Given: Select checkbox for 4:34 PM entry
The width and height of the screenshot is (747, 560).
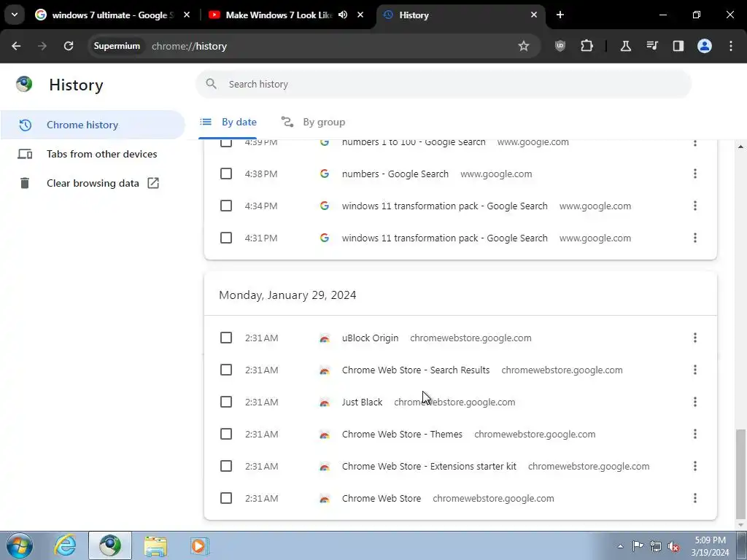Looking at the screenshot, I should tap(226, 206).
